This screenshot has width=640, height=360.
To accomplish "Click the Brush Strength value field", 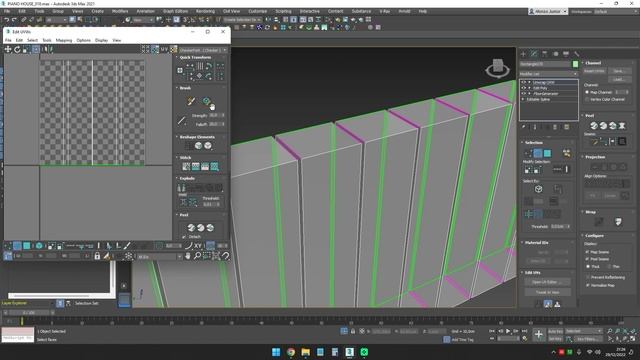I will 214,116.
